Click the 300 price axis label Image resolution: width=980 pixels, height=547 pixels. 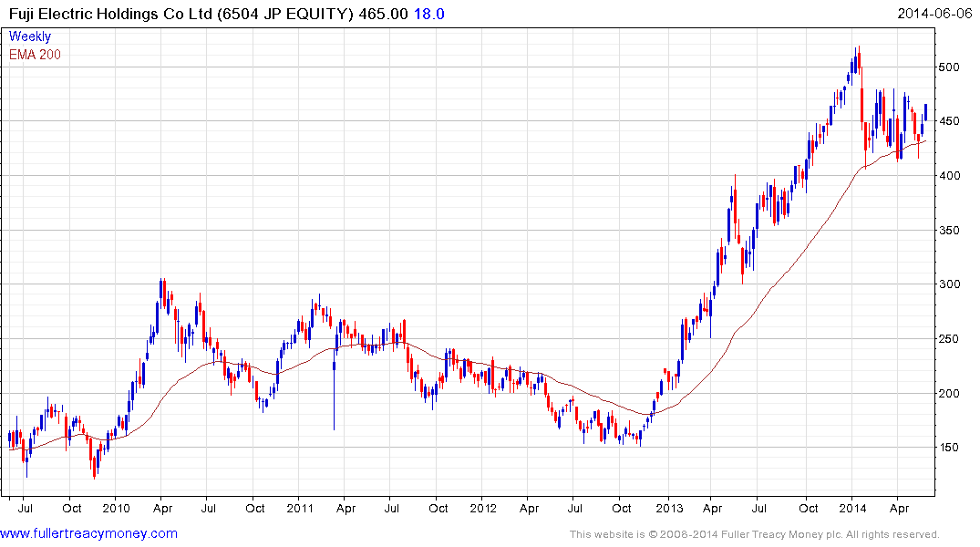click(950, 284)
